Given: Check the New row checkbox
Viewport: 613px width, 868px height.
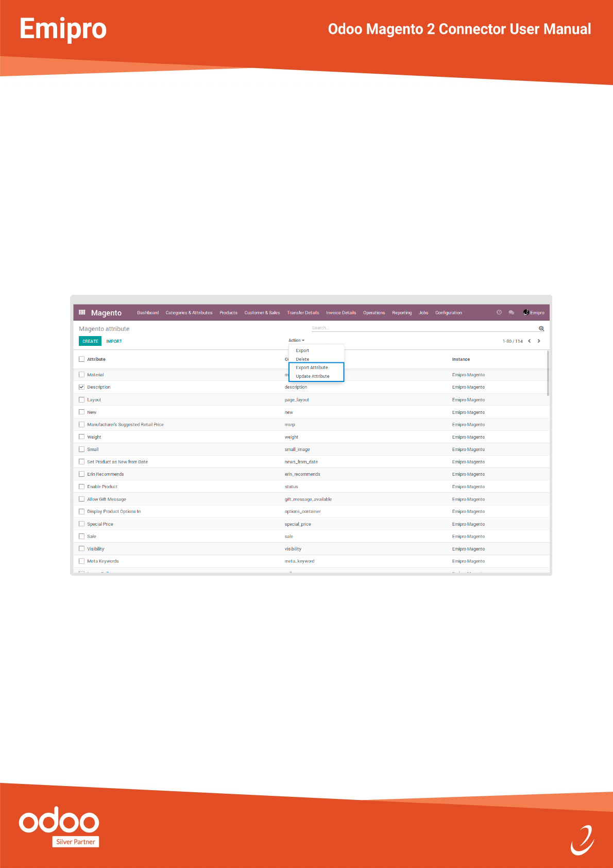Looking at the screenshot, I should pos(81,412).
